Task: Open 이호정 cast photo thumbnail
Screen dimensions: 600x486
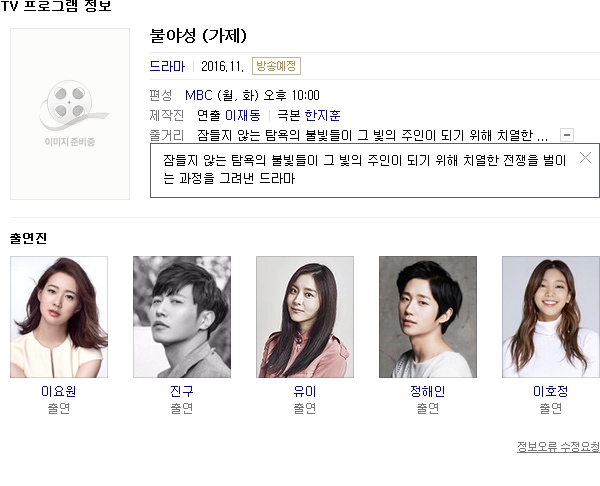Action: (x=551, y=317)
